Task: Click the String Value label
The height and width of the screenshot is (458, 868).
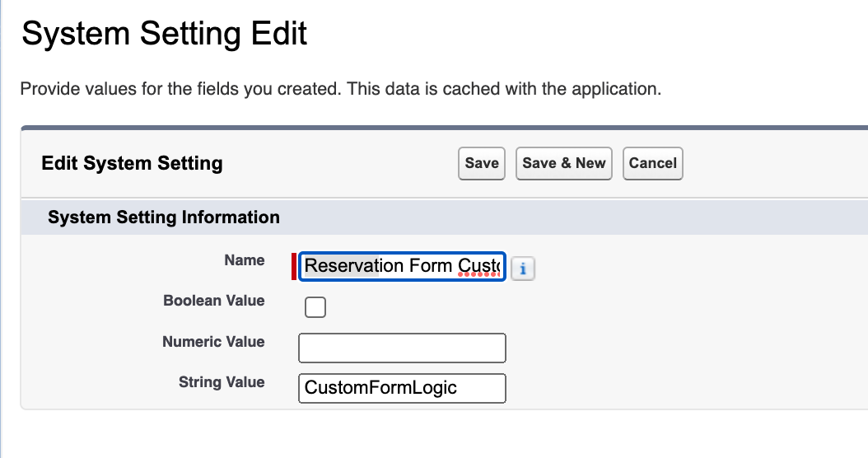Action: (222, 382)
